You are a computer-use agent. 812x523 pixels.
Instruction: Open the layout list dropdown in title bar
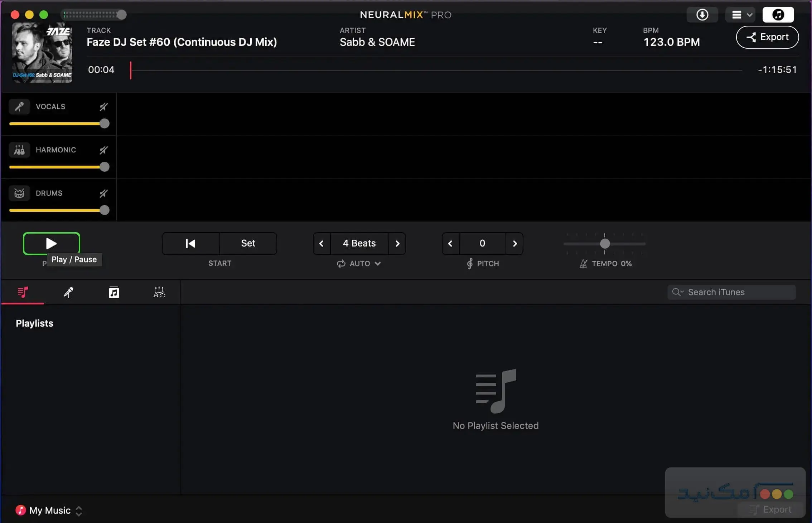click(x=740, y=15)
